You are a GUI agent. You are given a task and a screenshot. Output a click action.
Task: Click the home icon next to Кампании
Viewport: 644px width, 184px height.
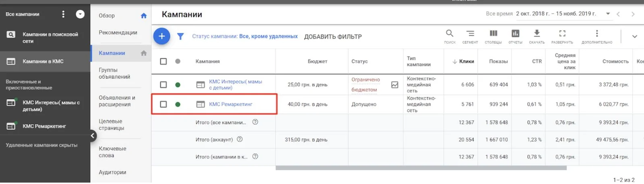coord(144,53)
